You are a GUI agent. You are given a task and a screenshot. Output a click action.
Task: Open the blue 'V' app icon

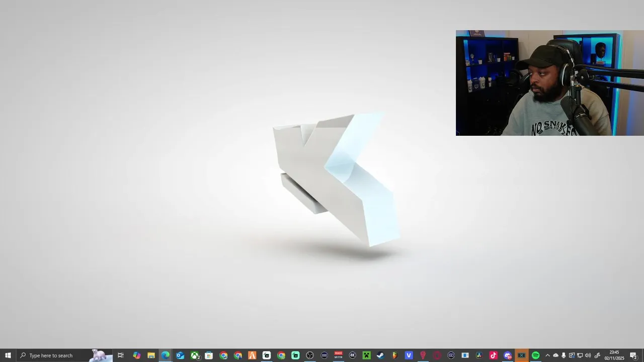point(409,355)
